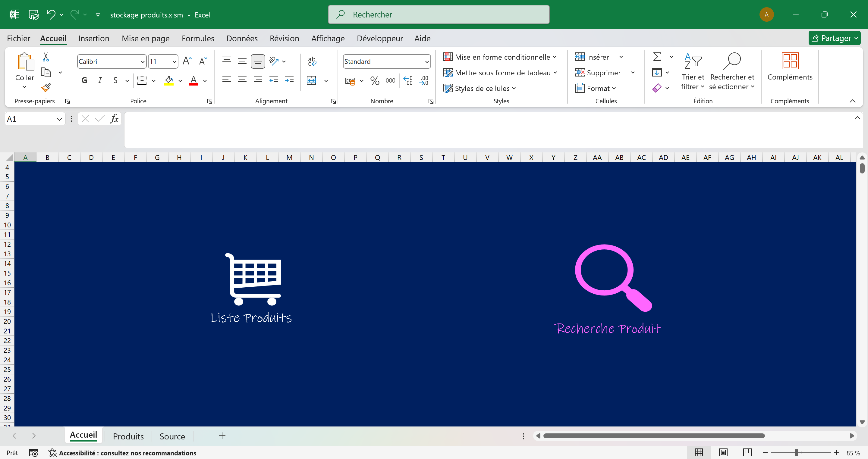Click the Increase font size icon
Image resolution: width=868 pixels, height=459 pixels.
point(187,61)
